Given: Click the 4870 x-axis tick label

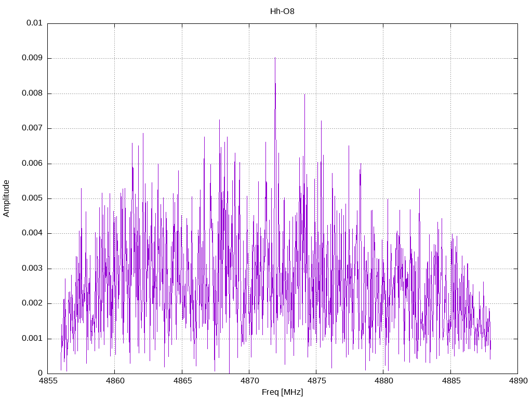Looking at the screenshot, I should coord(249,381).
